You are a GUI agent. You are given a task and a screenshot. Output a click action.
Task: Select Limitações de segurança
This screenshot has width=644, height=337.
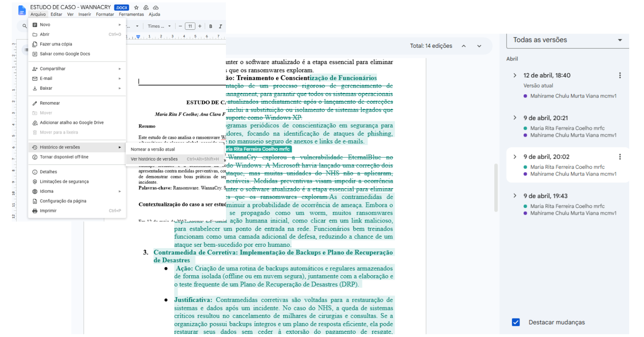77,181
